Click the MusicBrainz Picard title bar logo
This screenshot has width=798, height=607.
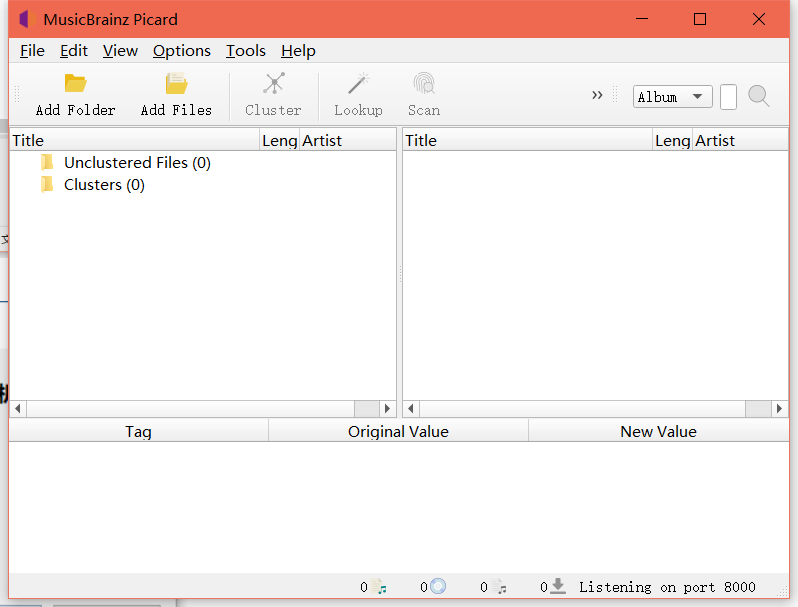point(26,19)
